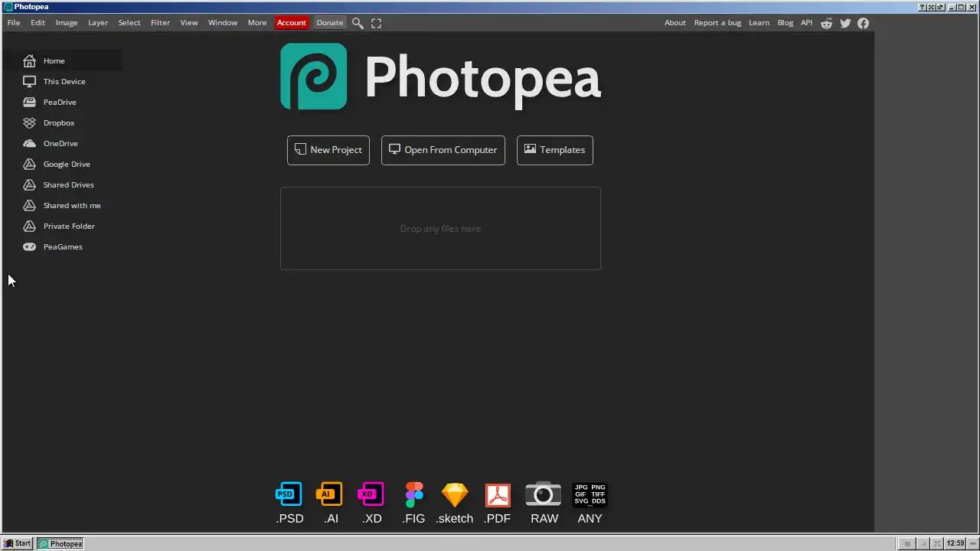Open PeaGames entry
Screen dimensions: 980x551
tap(63, 246)
